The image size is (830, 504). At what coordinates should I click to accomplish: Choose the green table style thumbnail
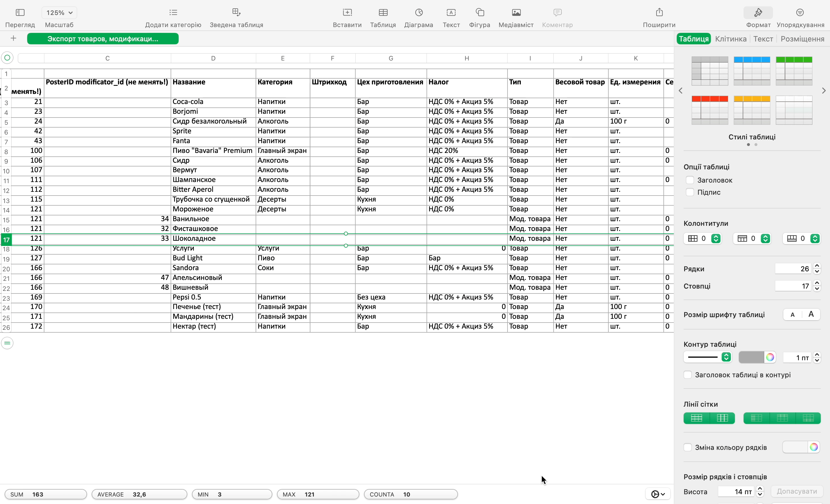point(794,71)
